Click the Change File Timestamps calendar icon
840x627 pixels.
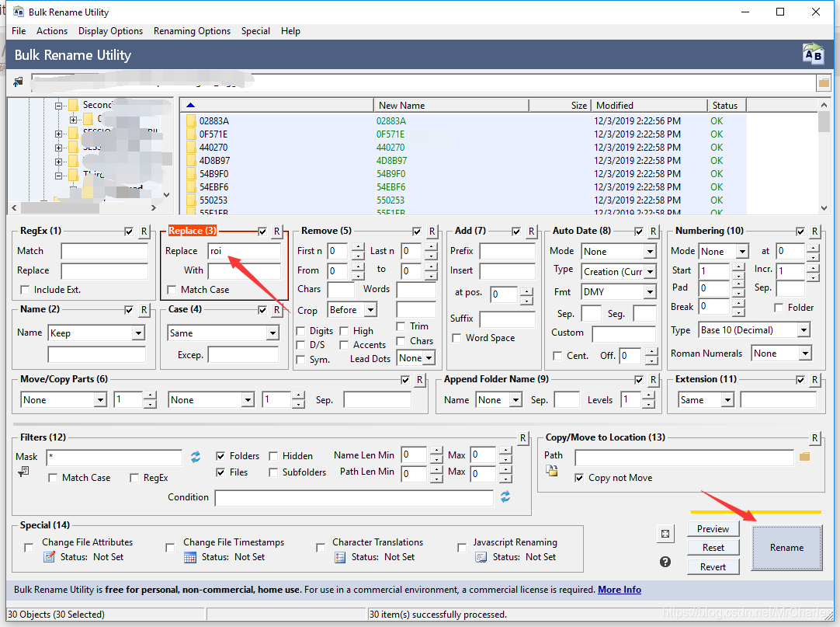coord(190,557)
